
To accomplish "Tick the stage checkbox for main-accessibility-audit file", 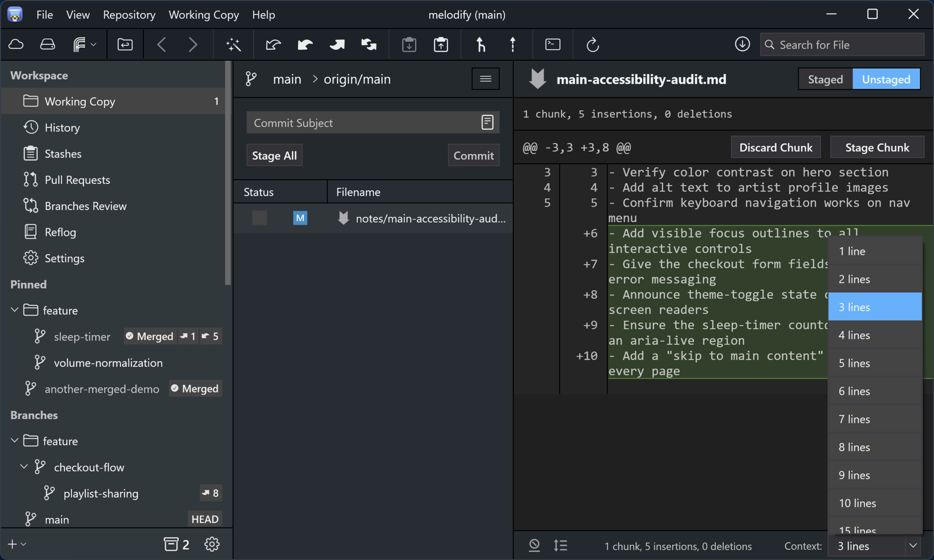I will point(260,218).
